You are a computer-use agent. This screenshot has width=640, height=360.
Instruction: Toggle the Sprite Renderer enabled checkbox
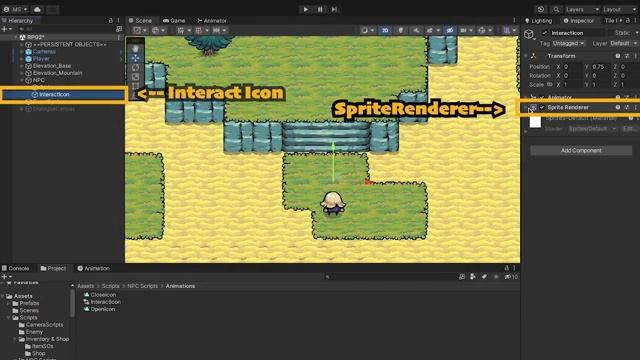click(542, 107)
